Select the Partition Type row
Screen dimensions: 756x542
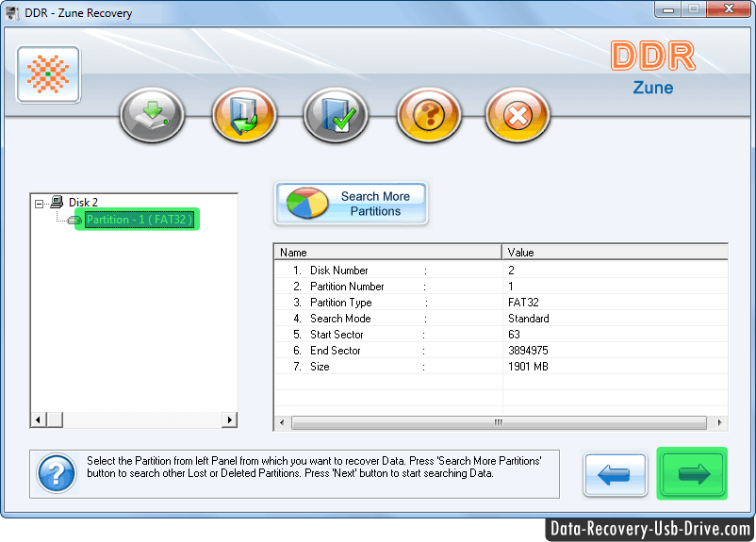501,303
